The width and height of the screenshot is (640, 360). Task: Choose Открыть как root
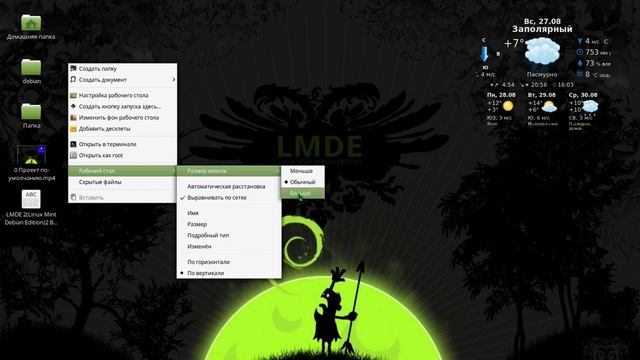pyautogui.click(x=122, y=155)
